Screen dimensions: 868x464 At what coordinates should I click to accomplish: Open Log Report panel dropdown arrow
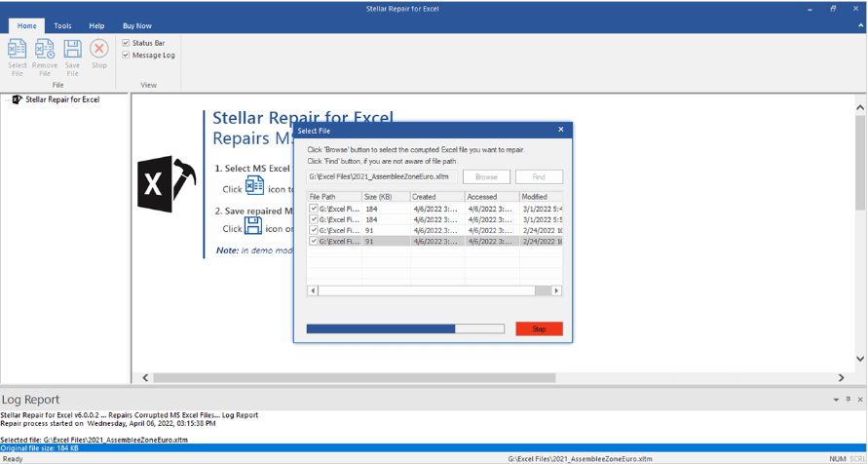836,400
